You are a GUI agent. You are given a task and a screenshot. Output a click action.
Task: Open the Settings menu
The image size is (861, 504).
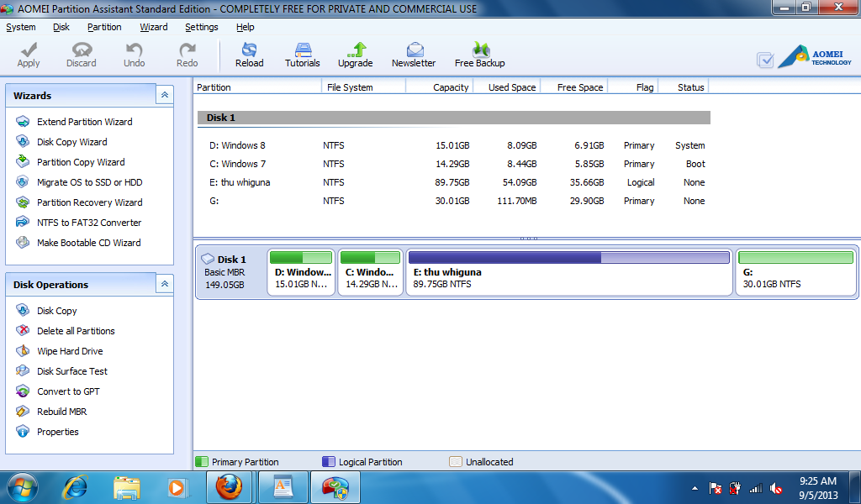(x=202, y=27)
